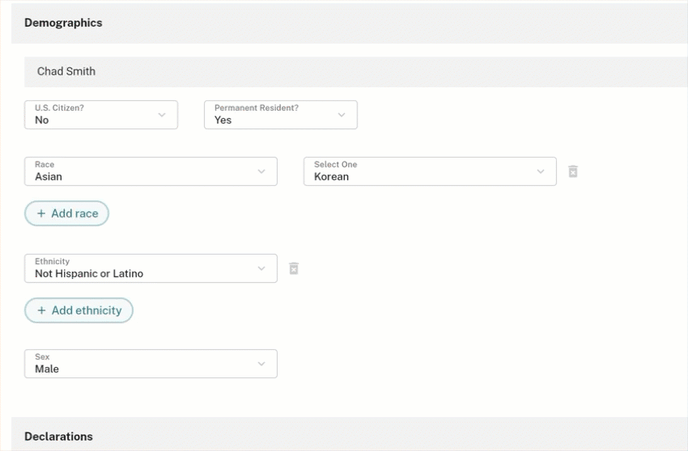Viewport: 688px width, 451px height.
Task: Open the Select One dropdown showing Korean
Action: 430,172
